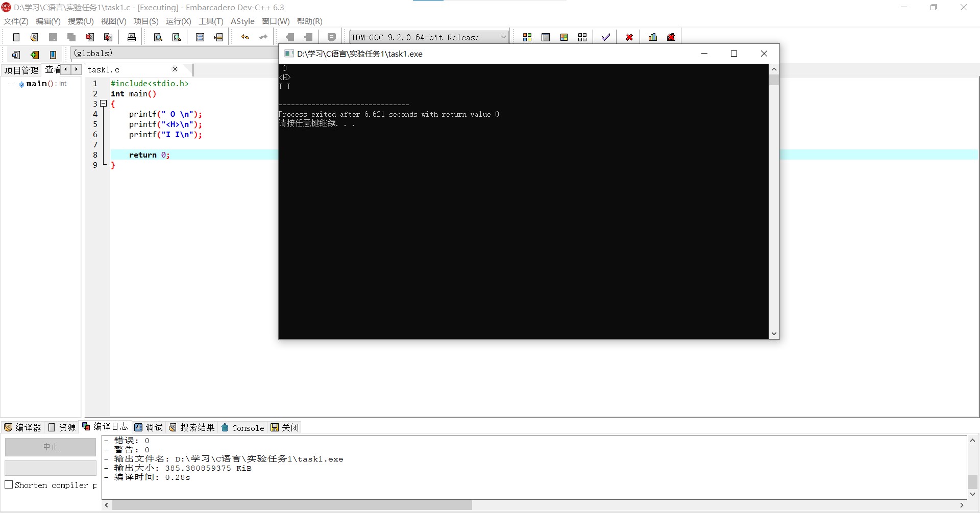Click the Goto line icon
Viewport: 980px width, 513px height.
tap(218, 37)
